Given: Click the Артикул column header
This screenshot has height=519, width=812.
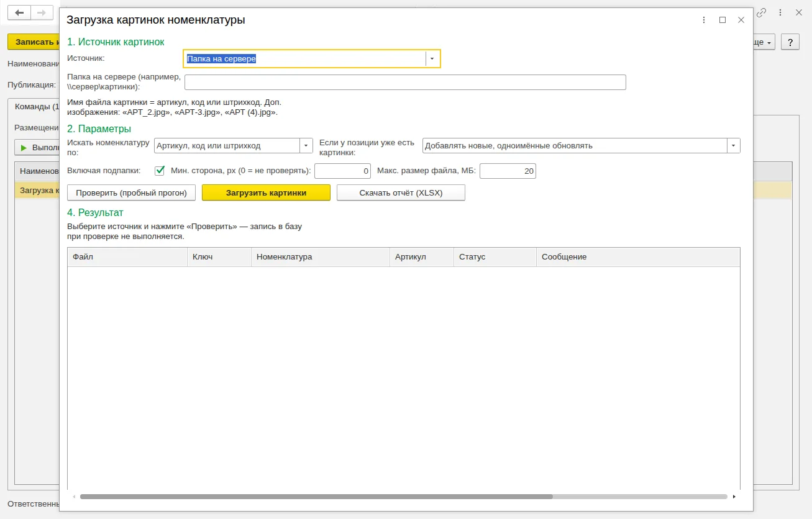Looking at the screenshot, I should [422, 257].
